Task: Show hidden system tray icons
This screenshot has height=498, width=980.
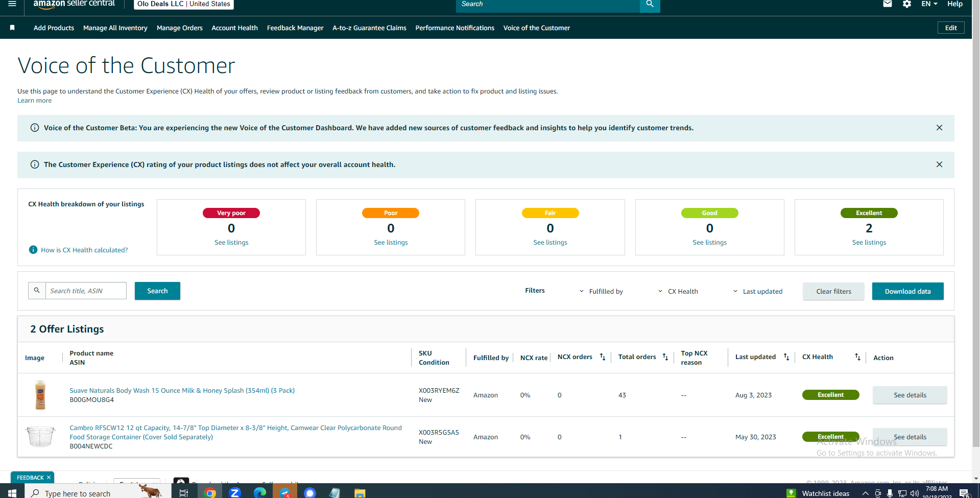Action: click(865, 493)
